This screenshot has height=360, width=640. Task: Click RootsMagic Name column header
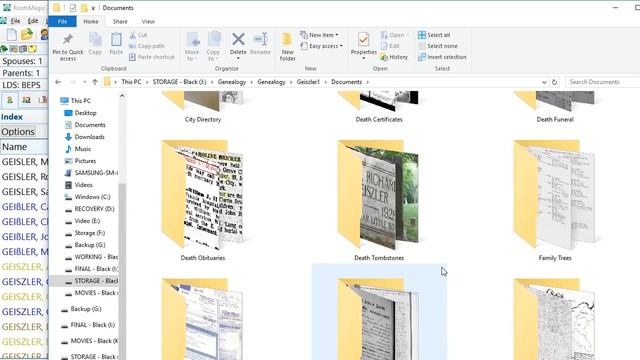pos(24,147)
